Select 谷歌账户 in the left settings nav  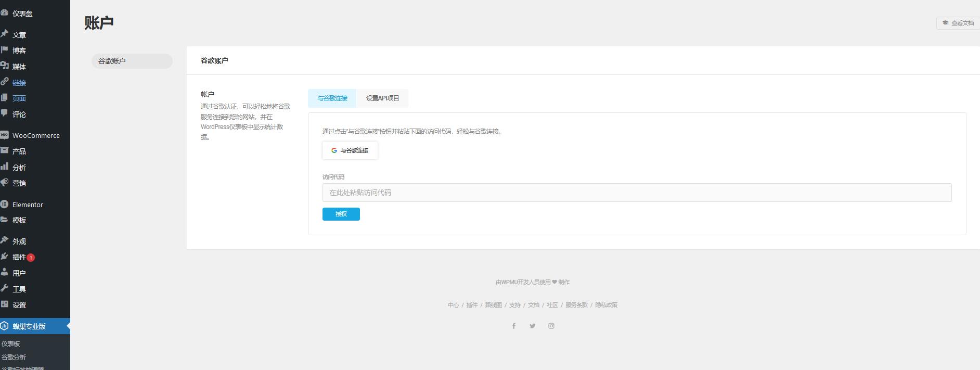point(132,61)
